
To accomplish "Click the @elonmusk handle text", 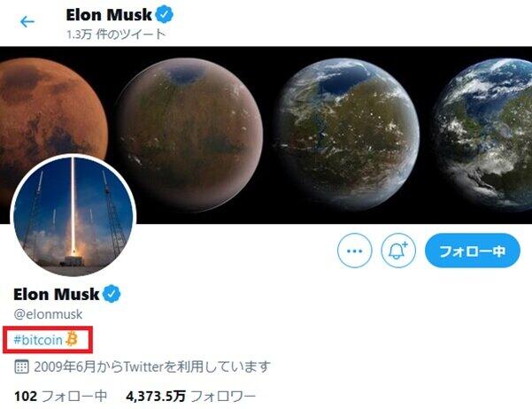I will (48, 314).
